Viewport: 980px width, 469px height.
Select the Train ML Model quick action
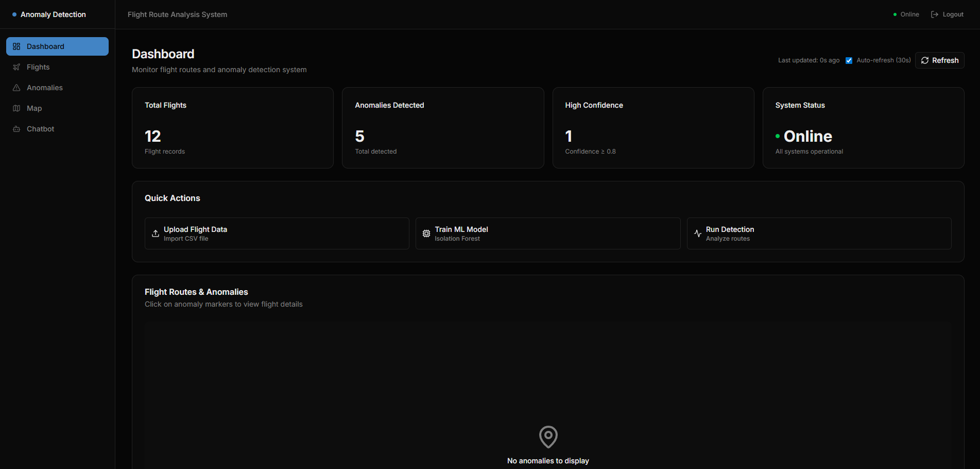[548, 233]
